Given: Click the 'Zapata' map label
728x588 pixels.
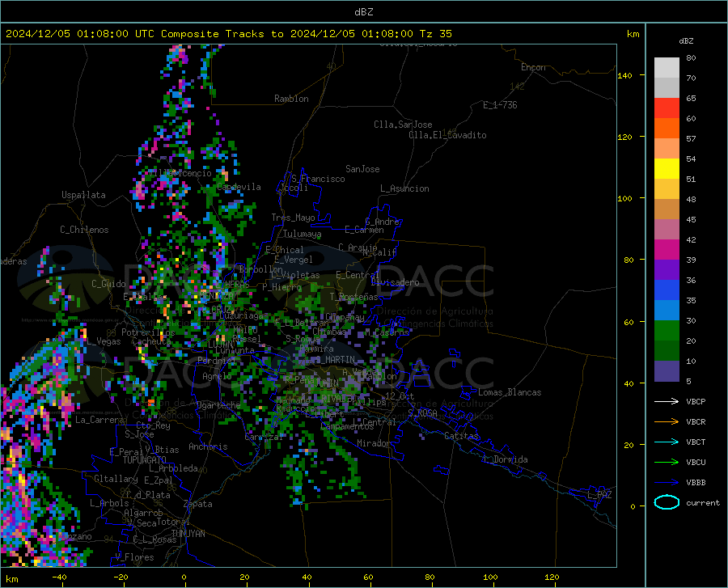Looking at the screenshot, I should (198, 504).
